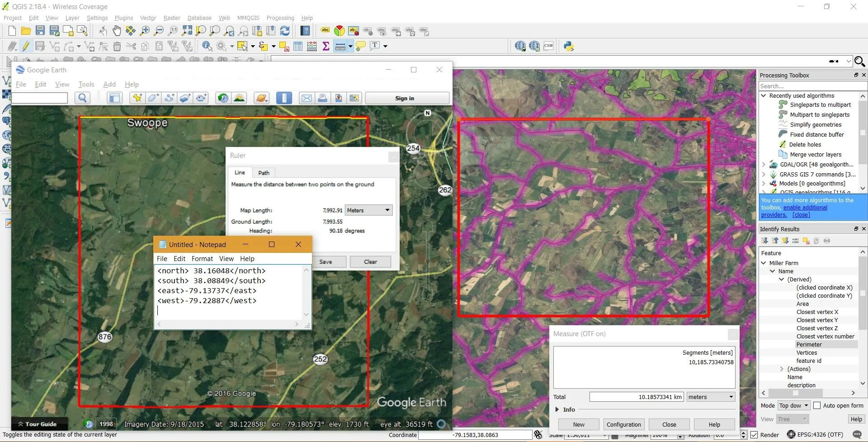868x442 pixels.
Task: Add a placemark in Google Earth
Action: coord(137,98)
